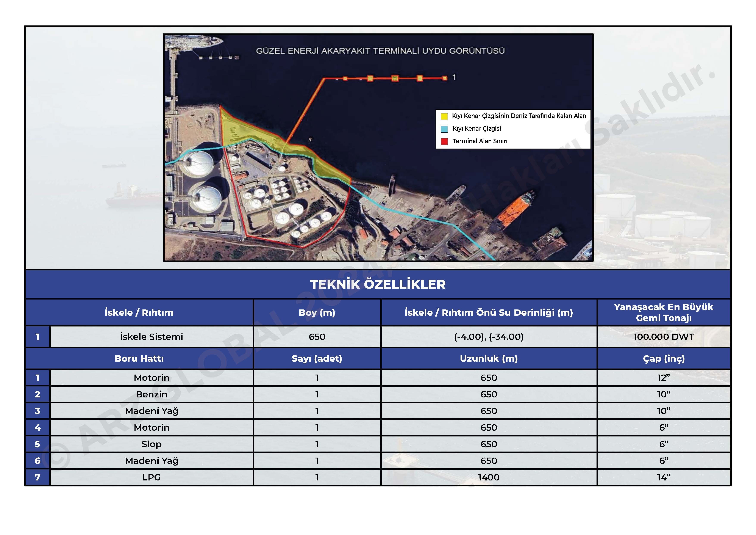This screenshot has height=535, width=756.
Task: Click the 650 length in Benzin row
Action: pyautogui.click(x=489, y=394)
